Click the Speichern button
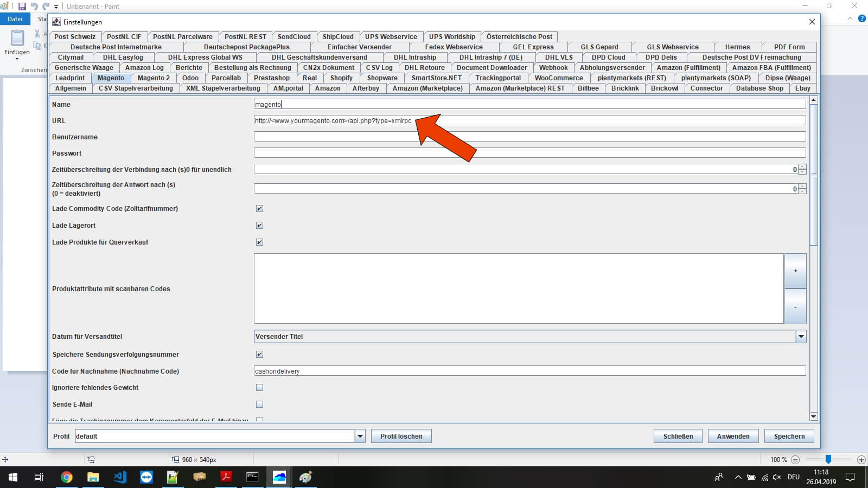The height and width of the screenshot is (488, 868). point(789,436)
